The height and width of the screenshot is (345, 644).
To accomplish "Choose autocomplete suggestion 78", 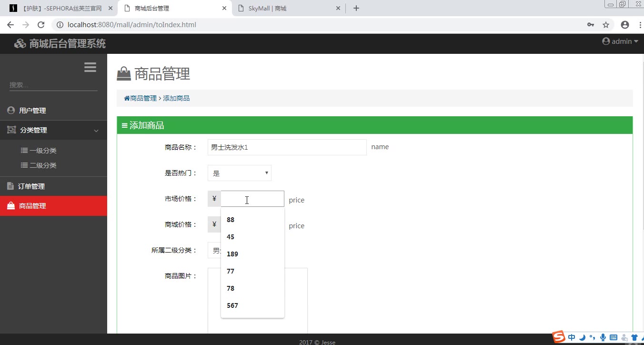I will [252, 288].
